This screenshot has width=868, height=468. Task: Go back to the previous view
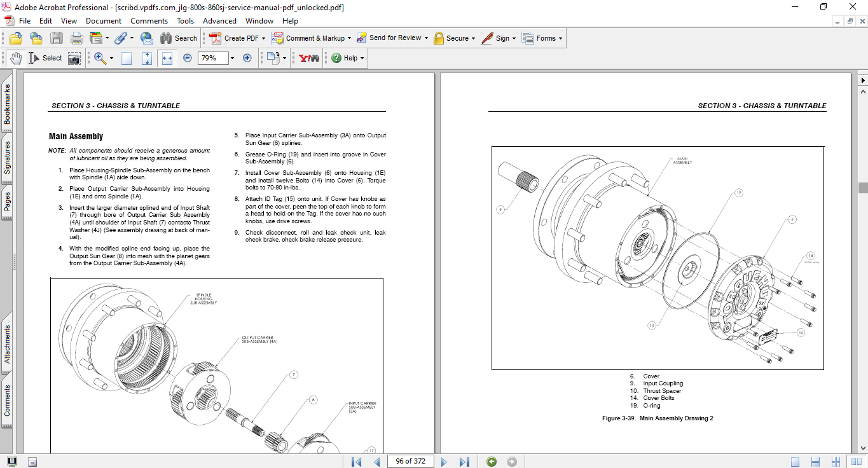(x=492, y=462)
